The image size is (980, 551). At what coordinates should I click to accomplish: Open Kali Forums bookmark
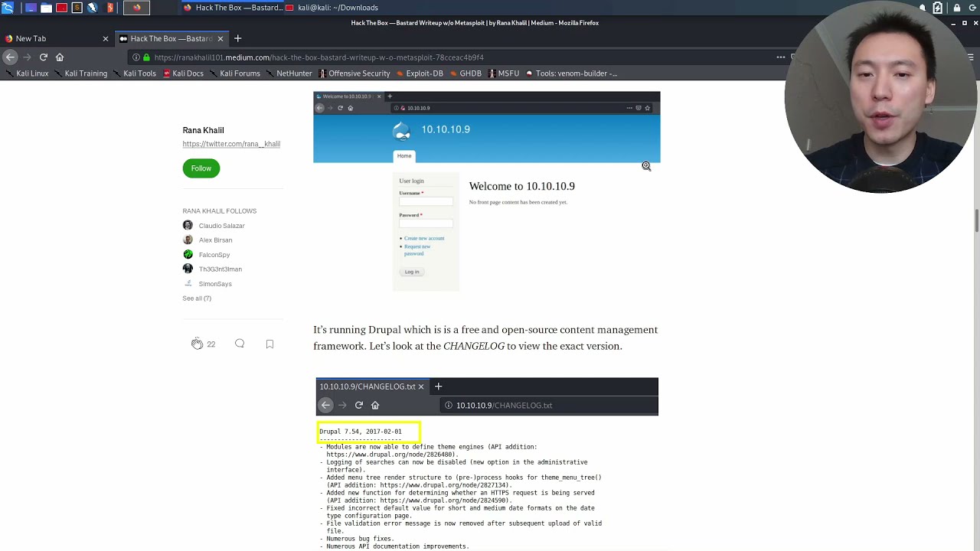click(235, 73)
